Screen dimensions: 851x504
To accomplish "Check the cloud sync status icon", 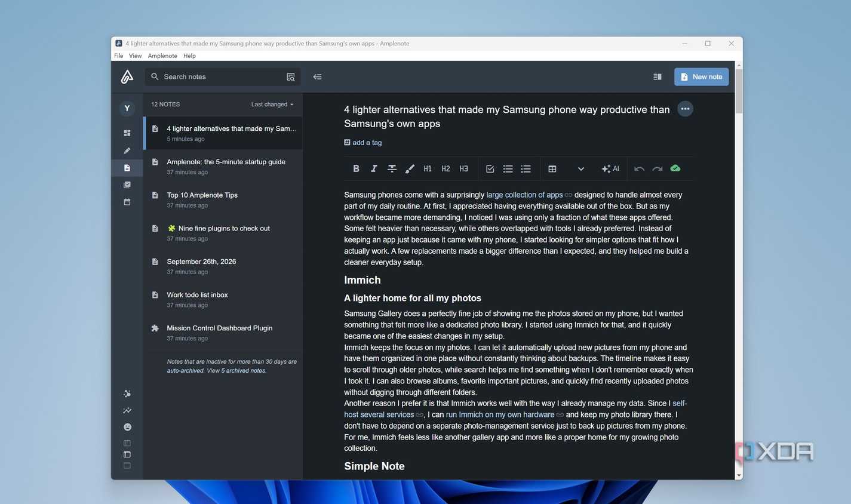I will (675, 168).
